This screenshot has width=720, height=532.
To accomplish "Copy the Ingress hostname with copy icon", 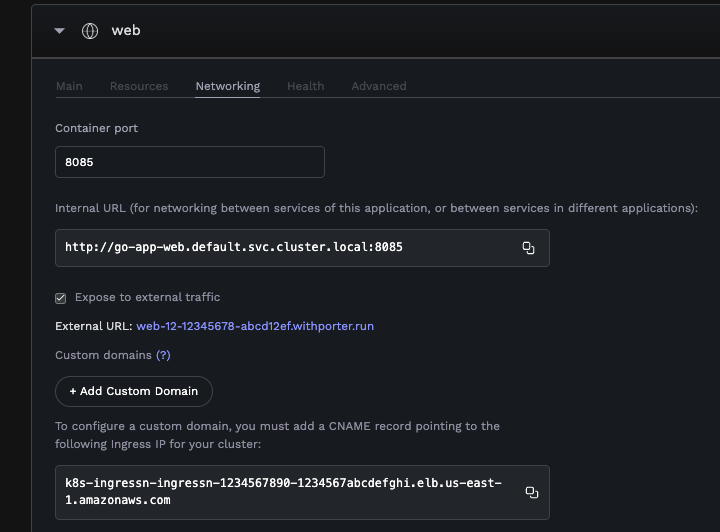I will tap(532, 492).
